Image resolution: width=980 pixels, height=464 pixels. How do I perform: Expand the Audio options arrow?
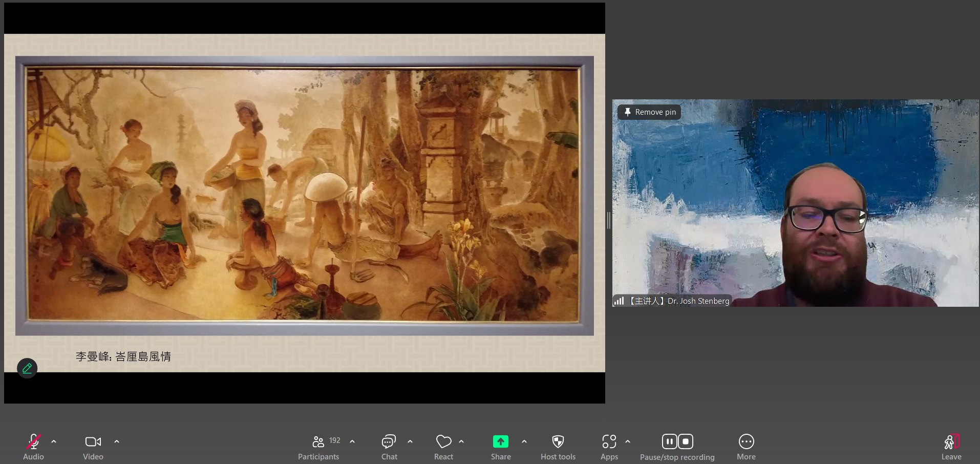pos(54,441)
